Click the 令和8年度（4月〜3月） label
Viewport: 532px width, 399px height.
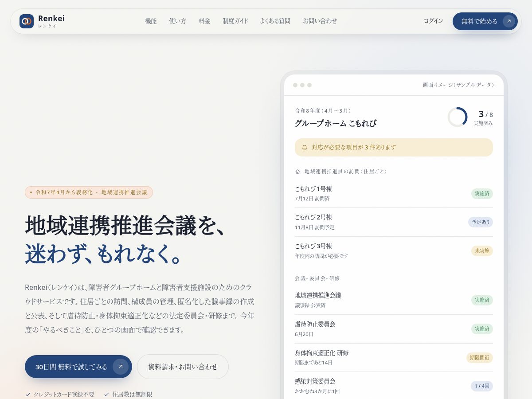pyautogui.click(x=324, y=111)
